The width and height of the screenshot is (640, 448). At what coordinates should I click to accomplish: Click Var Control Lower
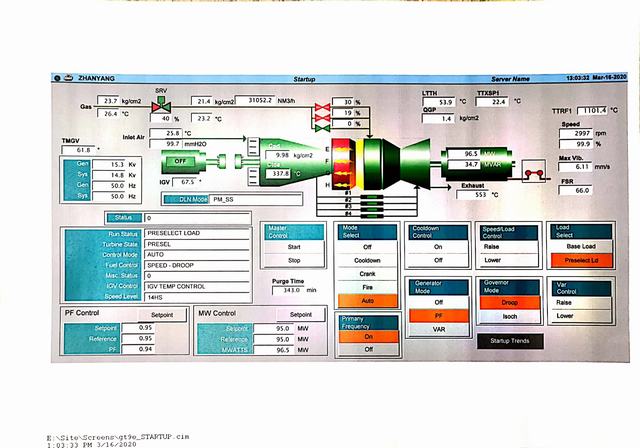pyautogui.click(x=581, y=316)
